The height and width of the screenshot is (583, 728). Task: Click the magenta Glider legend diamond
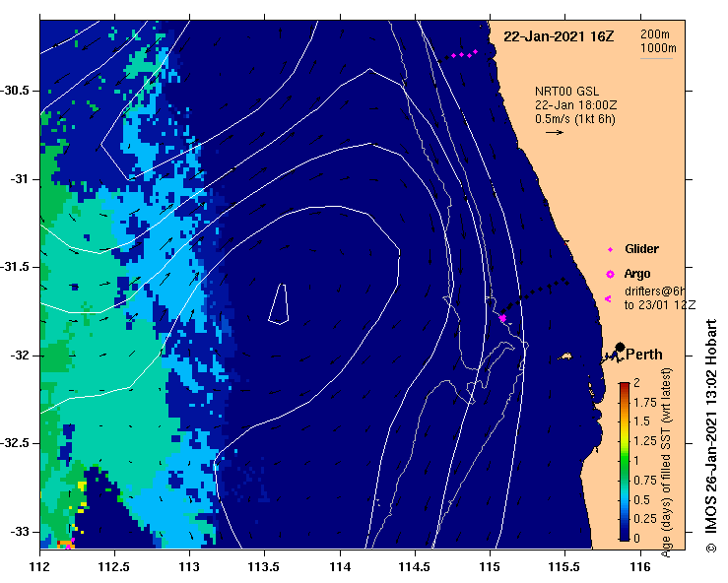610,250
